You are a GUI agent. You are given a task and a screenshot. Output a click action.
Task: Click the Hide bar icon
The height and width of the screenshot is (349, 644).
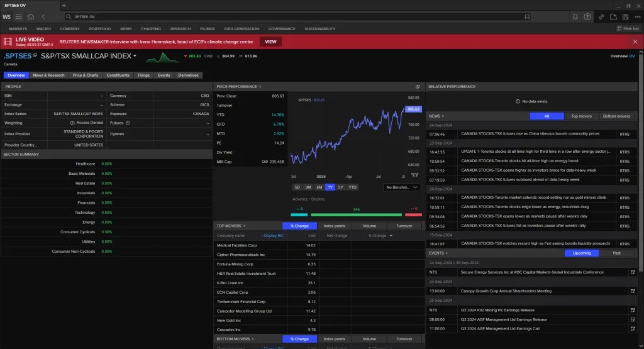pos(628,29)
